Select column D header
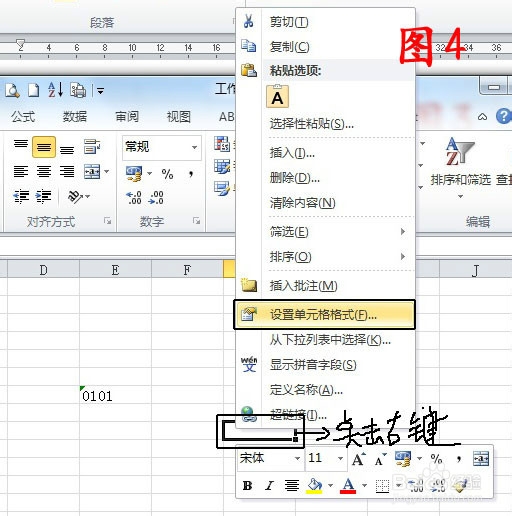 click(x=43, y=269)
